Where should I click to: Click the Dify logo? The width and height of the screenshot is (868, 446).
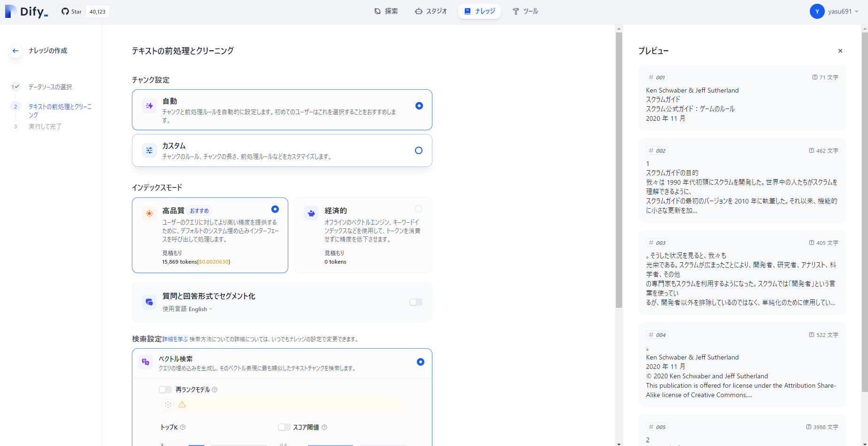[26, 11]
